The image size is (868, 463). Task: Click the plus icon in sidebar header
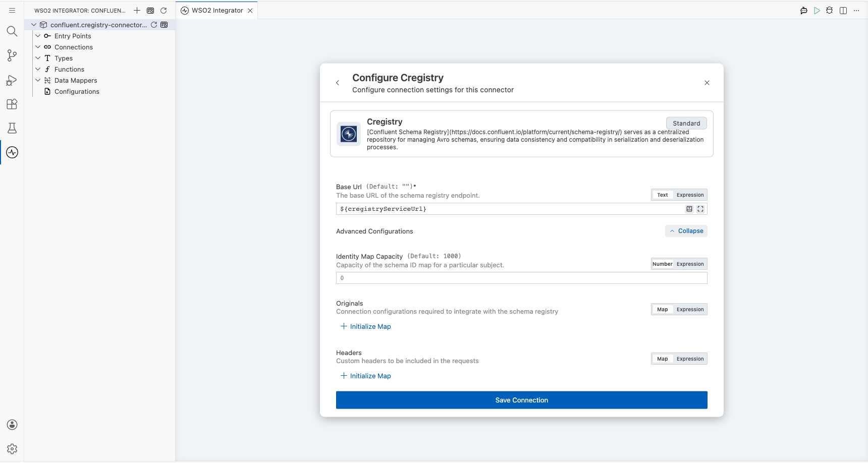coord(137,10)
